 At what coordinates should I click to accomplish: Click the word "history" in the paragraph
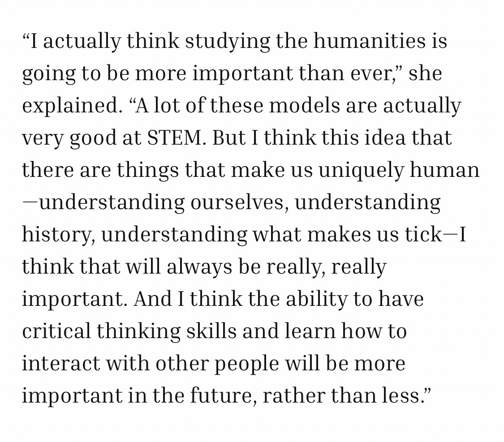pyautogui.click(x=57, y=235)
